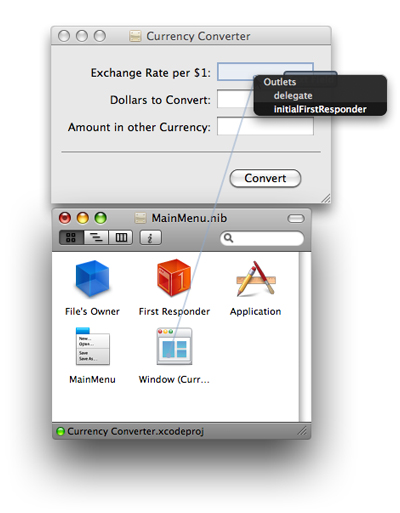Click the MainMenu.nib window scrollbar
Screen dimensions: 400x513
305,337
